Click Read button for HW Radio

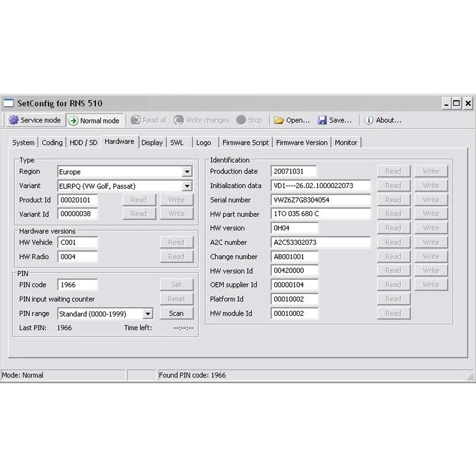[x=177, y=257]
